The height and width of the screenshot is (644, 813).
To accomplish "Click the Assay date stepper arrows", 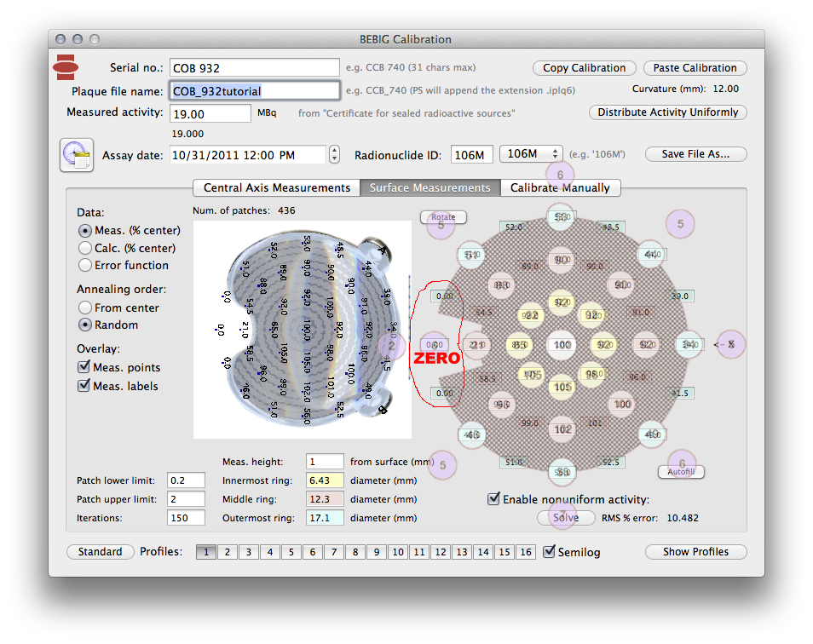I will click(335, 155).
